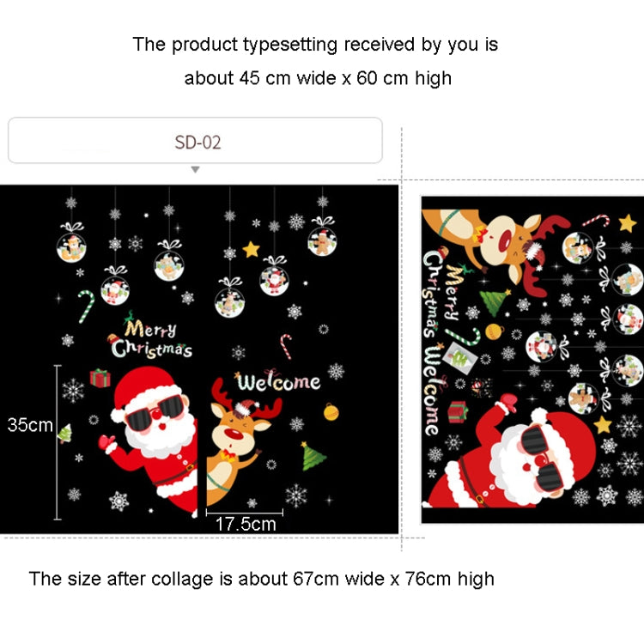Click the Merry Christmas text in left image

click(x=151, y=340)
